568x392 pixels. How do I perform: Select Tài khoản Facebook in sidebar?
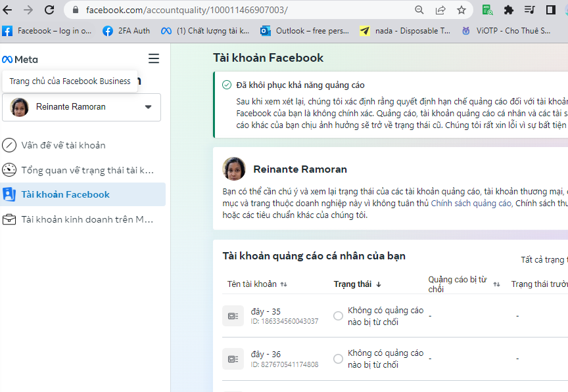tap(83, 194)
